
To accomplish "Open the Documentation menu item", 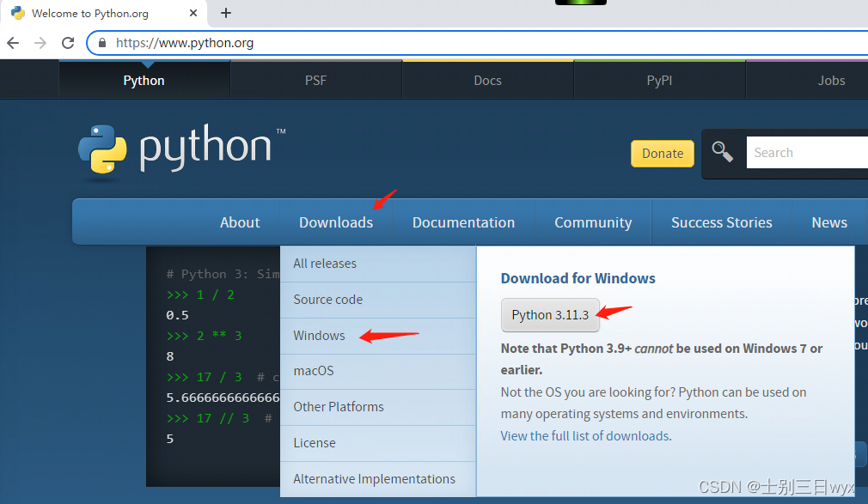I will [463, 222].
